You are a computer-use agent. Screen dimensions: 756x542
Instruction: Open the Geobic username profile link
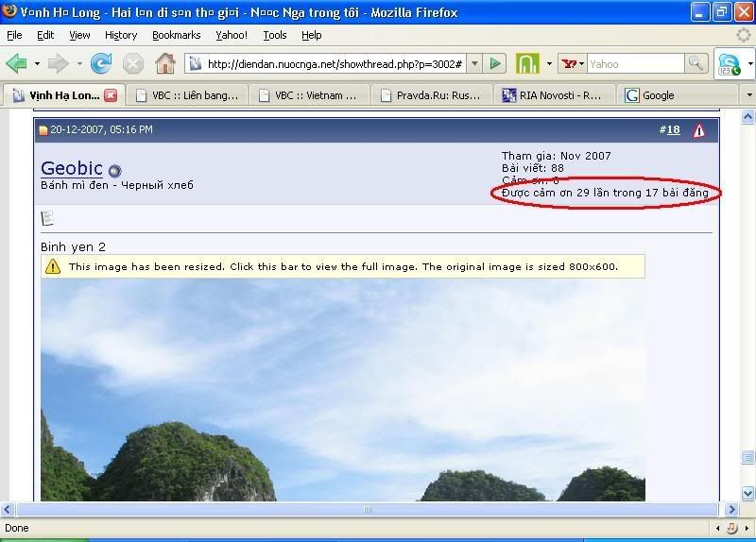click(72, 168)
